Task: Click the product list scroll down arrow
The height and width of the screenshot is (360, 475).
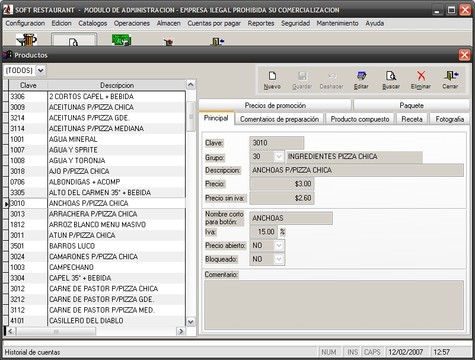Action: click(x=191, y=322)
